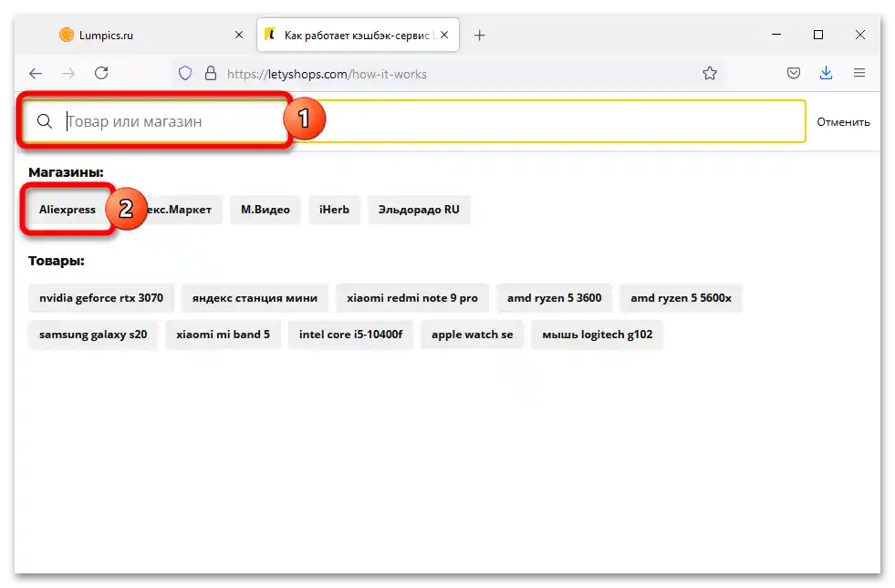Image resolution: width=895 pixels, height=588 pixels.
Task: Choose 'amd ryzen 5 3600' suggestion
Action: [554, 298]
